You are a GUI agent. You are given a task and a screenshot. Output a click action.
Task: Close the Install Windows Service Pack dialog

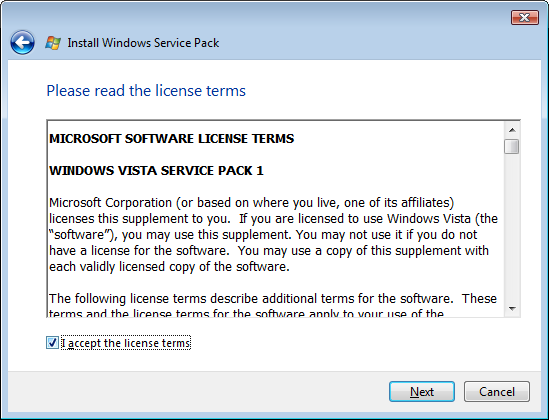524,17
